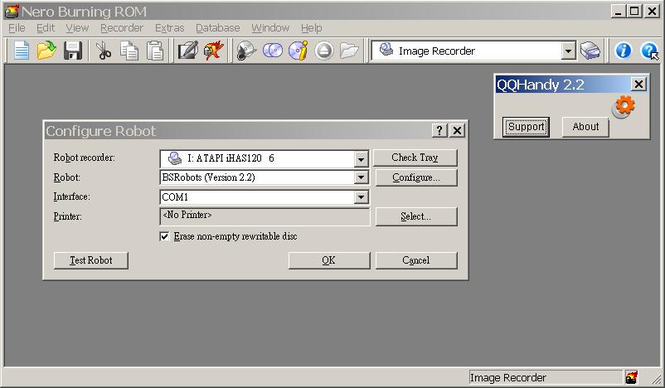Click the Paste clipboard icon
Viewport: 665px width, 388px height.
(x=155, y=51)
